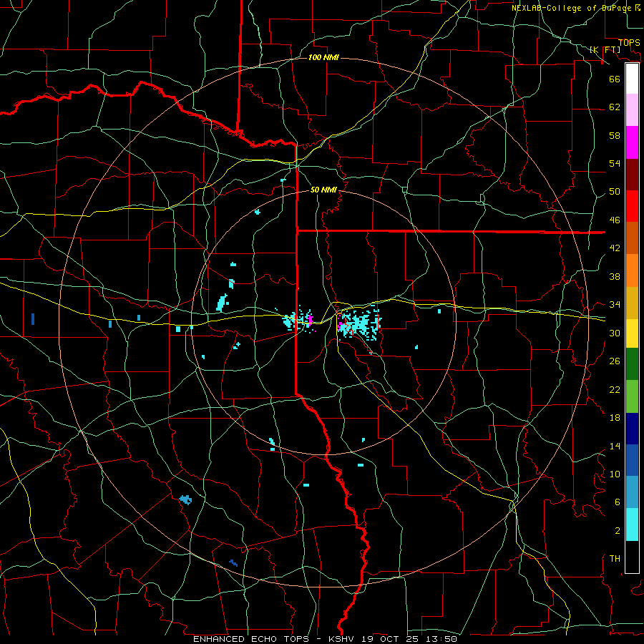This screenshot has width=644, height=644.
Task: Click the gold swatch in the color bar
Action: tap(632, 302)
